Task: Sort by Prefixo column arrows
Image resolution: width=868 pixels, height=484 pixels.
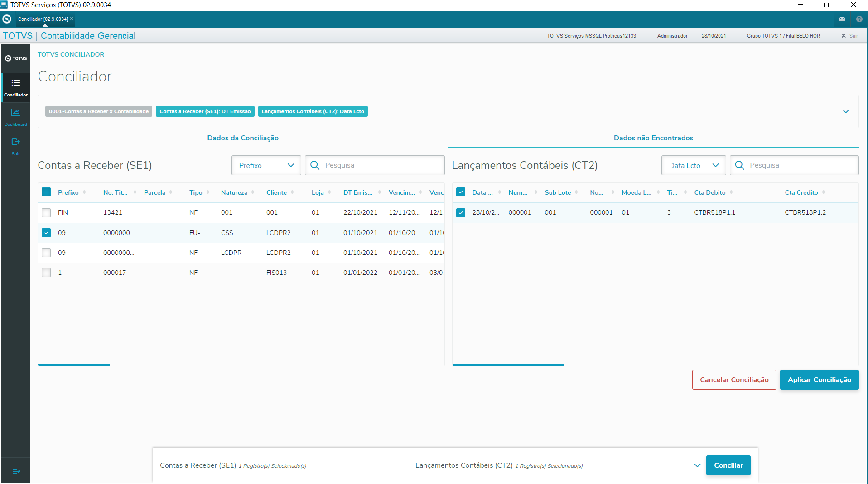Action: click(x=84, y=192)
